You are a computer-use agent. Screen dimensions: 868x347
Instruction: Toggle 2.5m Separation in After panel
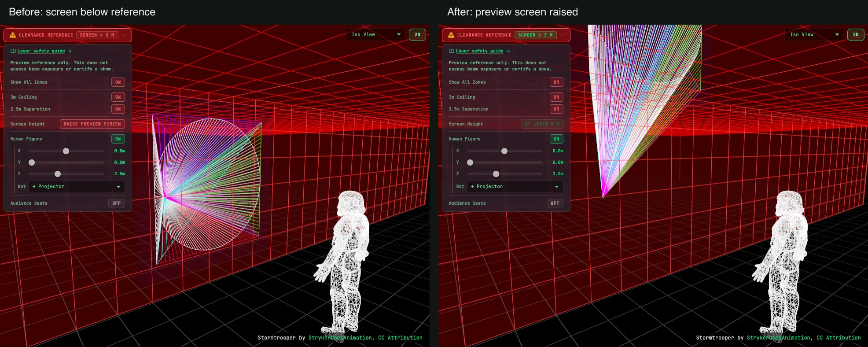[x=556, y=109]
